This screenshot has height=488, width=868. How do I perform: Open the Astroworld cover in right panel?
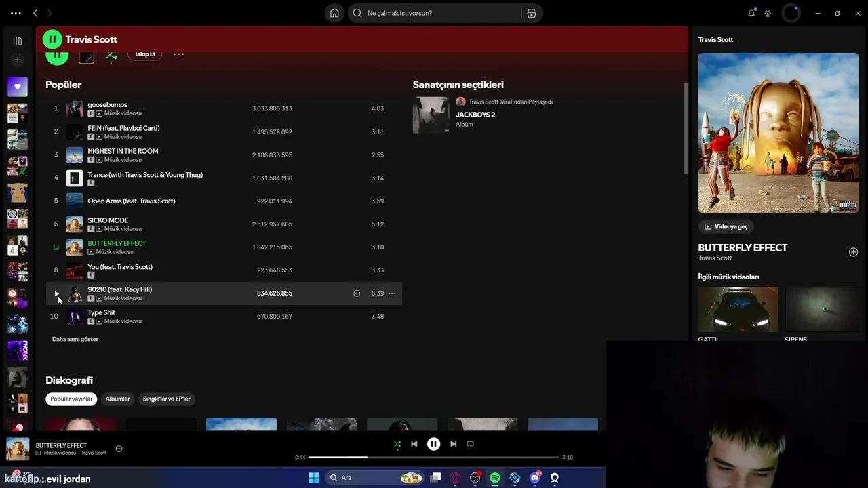[x=778, y=133]
